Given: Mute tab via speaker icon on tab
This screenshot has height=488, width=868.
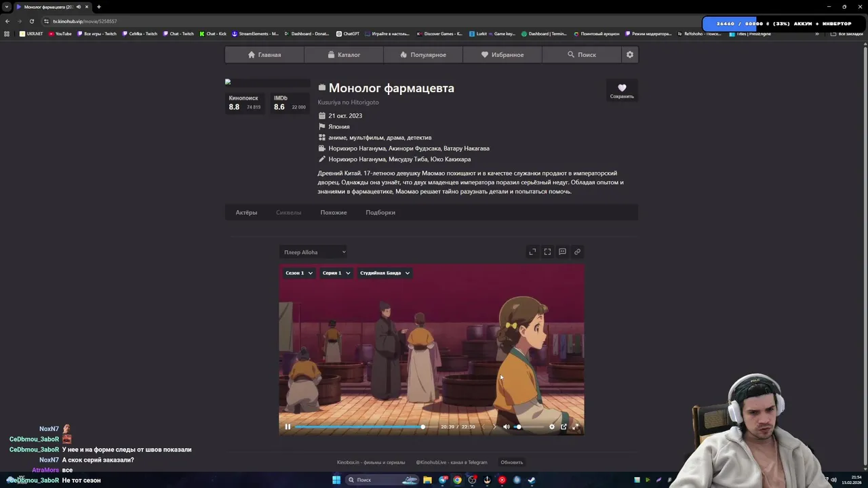Looking at the screenshot, I should tap(79, 7).
